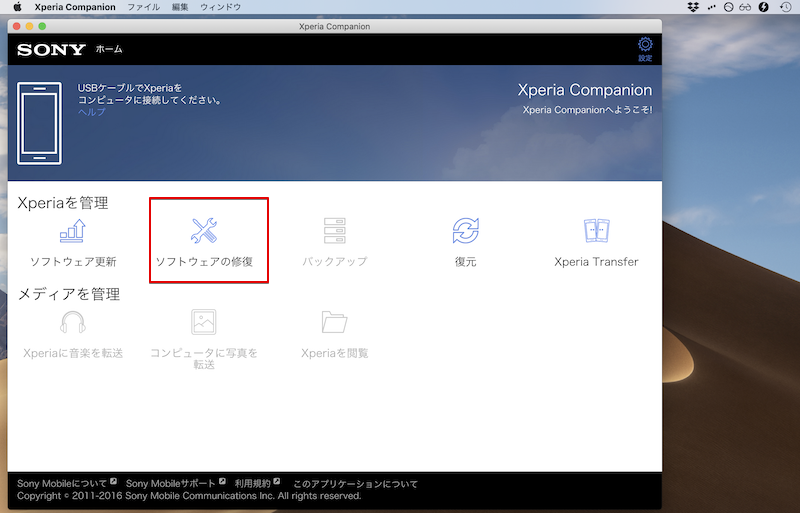Open the ウィンドウ menu
The image size is (800, 513).
click(x=220, y=7)
